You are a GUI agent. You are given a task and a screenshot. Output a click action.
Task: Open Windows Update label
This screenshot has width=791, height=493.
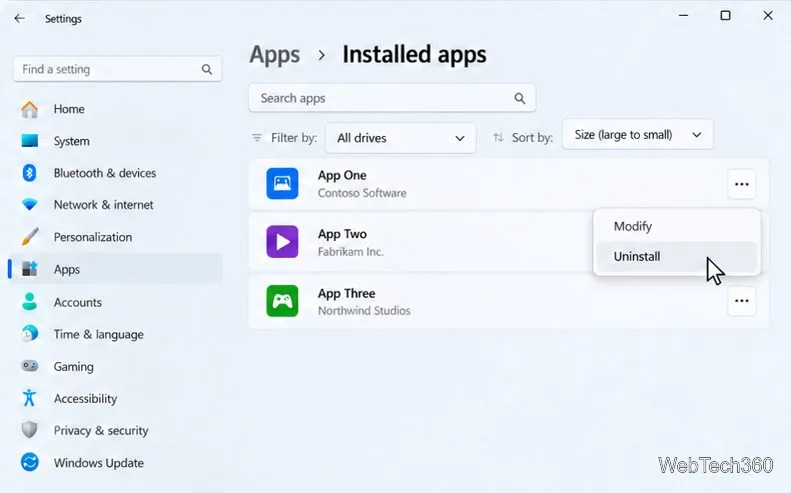coord(98,463)
